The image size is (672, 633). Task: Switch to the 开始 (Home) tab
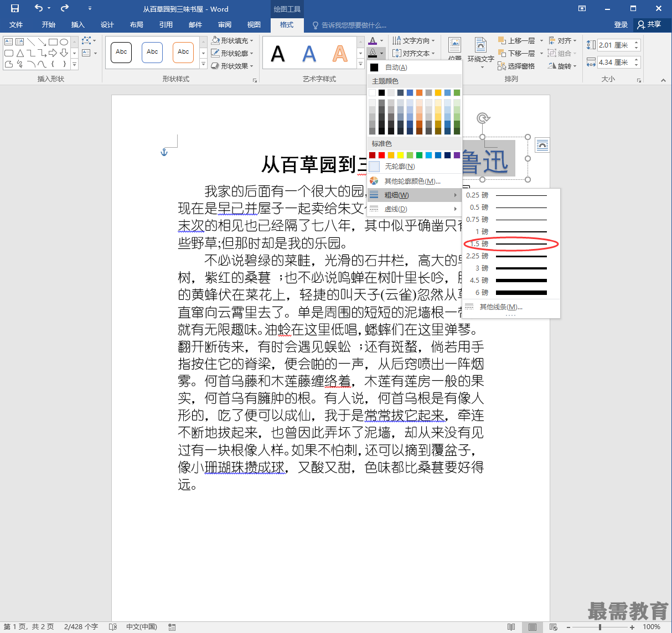click(49, 25)
